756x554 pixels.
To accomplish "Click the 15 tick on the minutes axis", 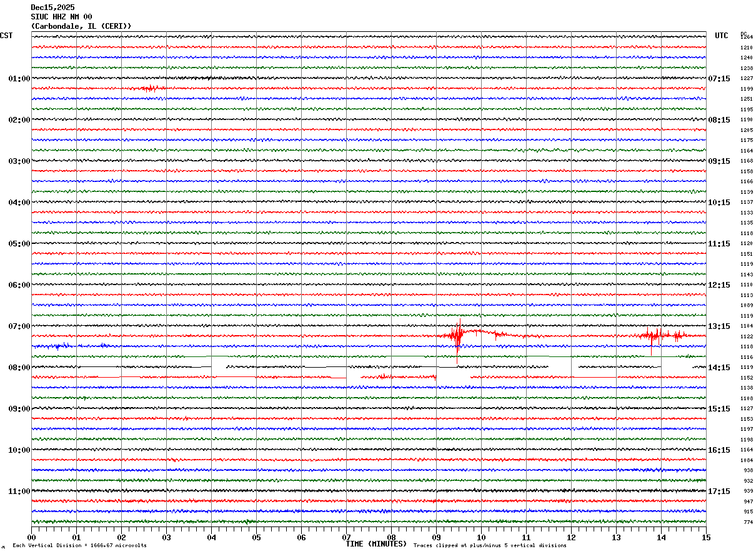I will pos(705,537).
